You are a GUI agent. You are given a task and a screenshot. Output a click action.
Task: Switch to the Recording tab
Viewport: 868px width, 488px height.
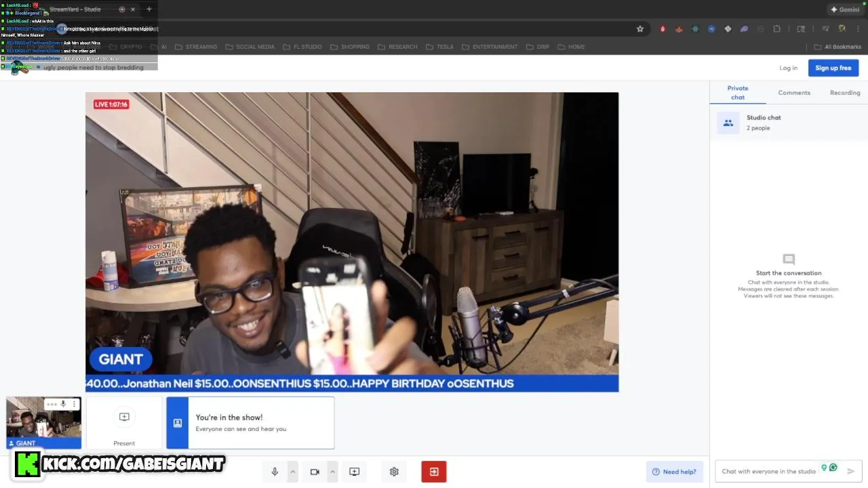pos(845,93)
